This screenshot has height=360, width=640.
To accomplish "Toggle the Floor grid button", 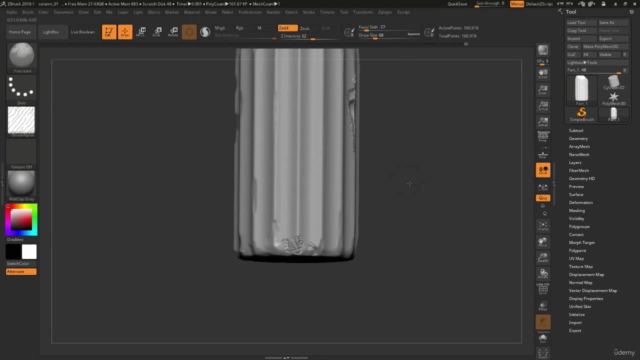I will [x=543, y=154].
